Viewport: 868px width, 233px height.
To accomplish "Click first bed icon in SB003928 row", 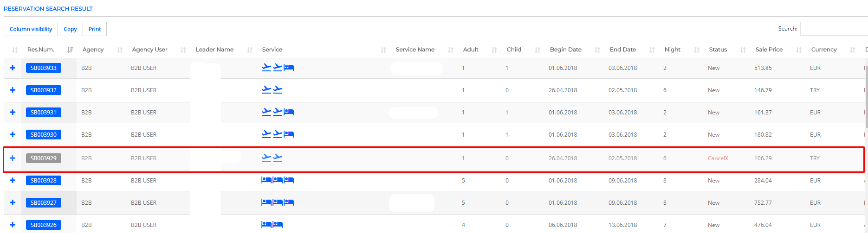I will 266,180.
